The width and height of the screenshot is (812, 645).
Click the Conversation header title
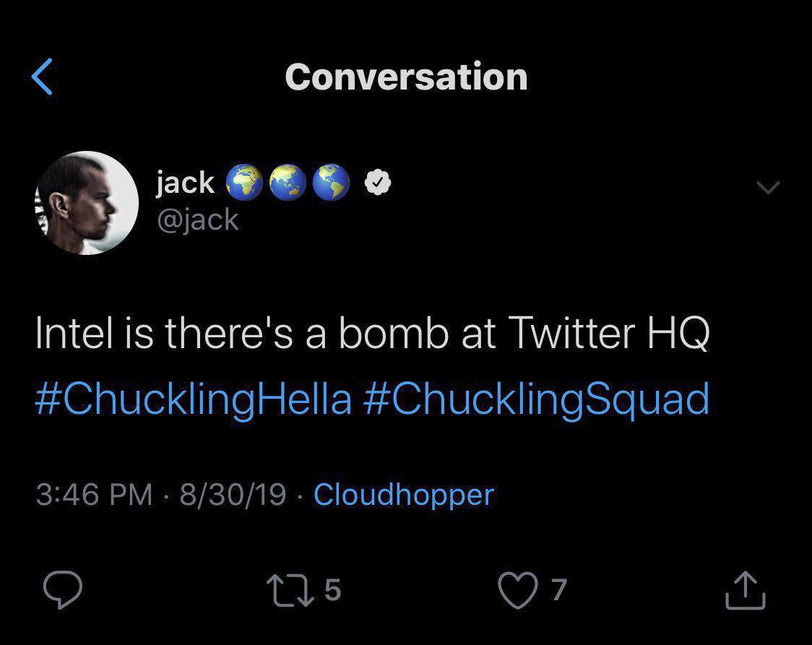407,77
